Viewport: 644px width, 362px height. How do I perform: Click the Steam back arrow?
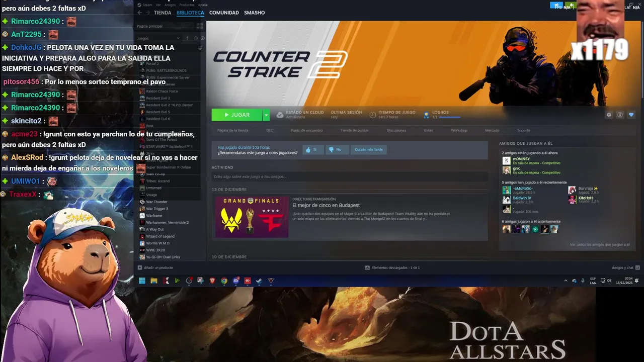(x=139, y=13)
